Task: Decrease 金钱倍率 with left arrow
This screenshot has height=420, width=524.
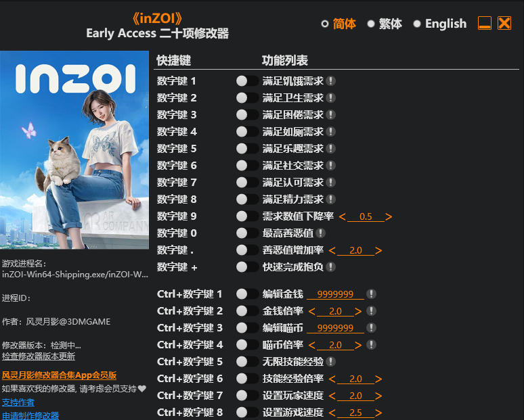Action: [x=312, y=312]
